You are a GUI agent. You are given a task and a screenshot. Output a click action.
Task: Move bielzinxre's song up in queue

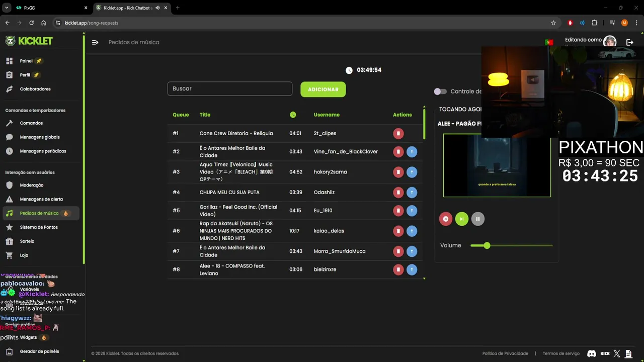(412, 269)
